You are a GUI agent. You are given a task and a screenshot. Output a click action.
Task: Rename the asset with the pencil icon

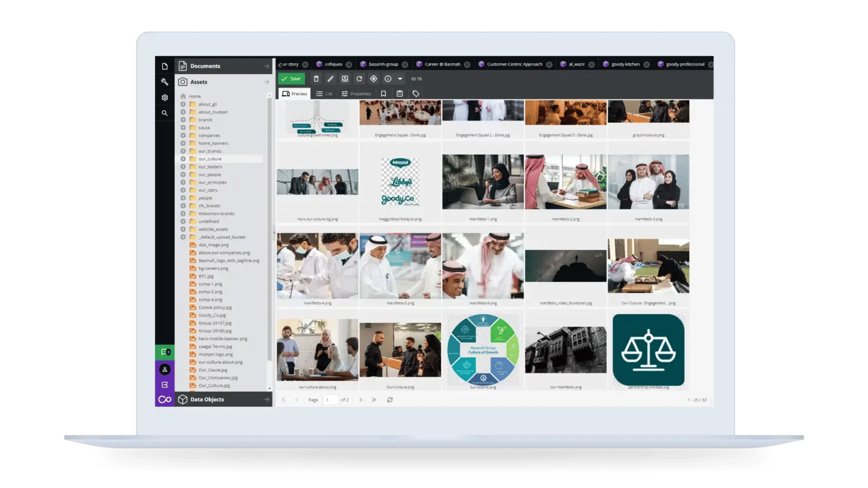click(x=330, y=78)
